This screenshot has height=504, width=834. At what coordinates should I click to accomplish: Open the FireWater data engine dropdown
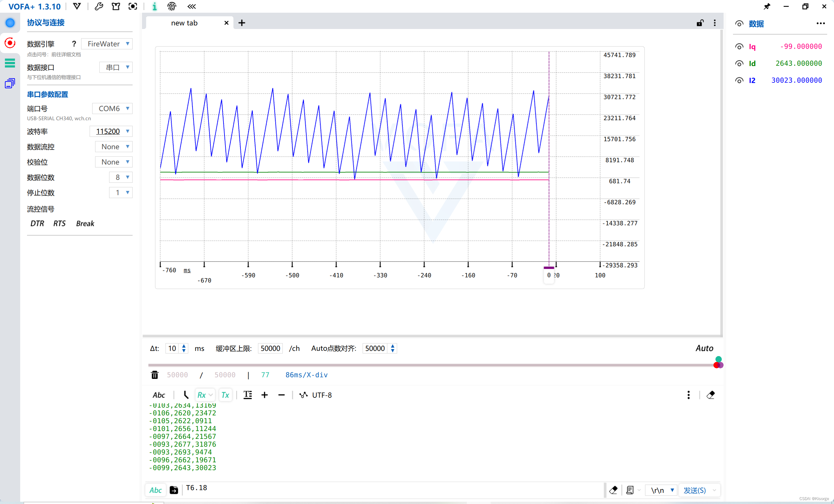point(108,44)
